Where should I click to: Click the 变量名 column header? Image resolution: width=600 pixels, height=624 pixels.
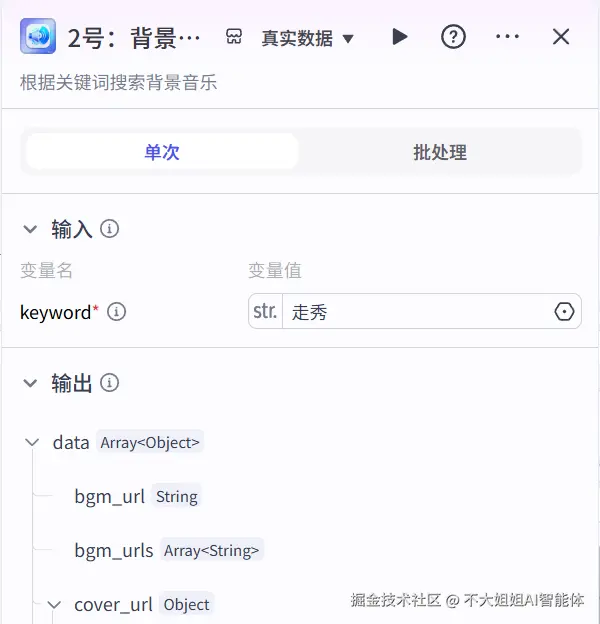coord(46,270)
